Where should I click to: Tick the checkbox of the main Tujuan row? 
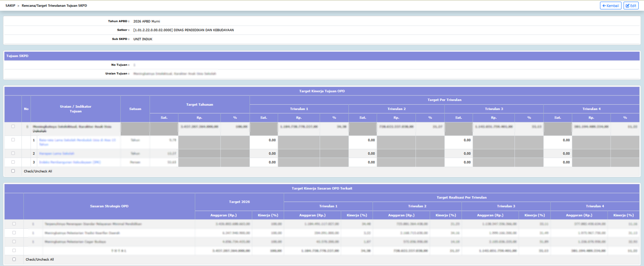pos(13,126)
